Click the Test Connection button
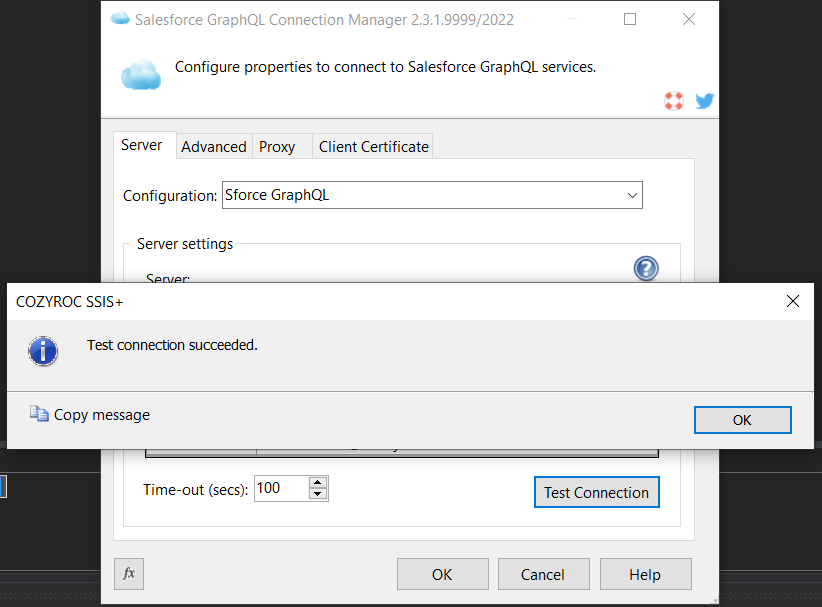The image size is (822, 607). tap(596, 492)
